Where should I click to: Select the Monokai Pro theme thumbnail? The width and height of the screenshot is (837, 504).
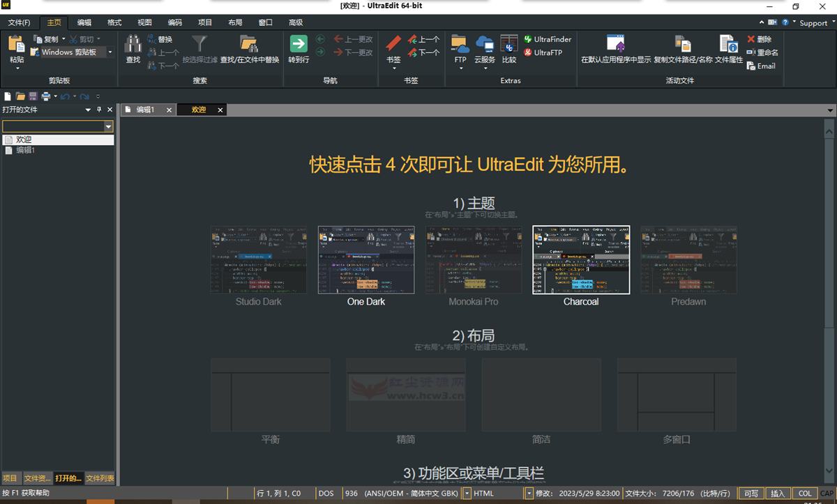pyautogui.click(x=473, y=260)
